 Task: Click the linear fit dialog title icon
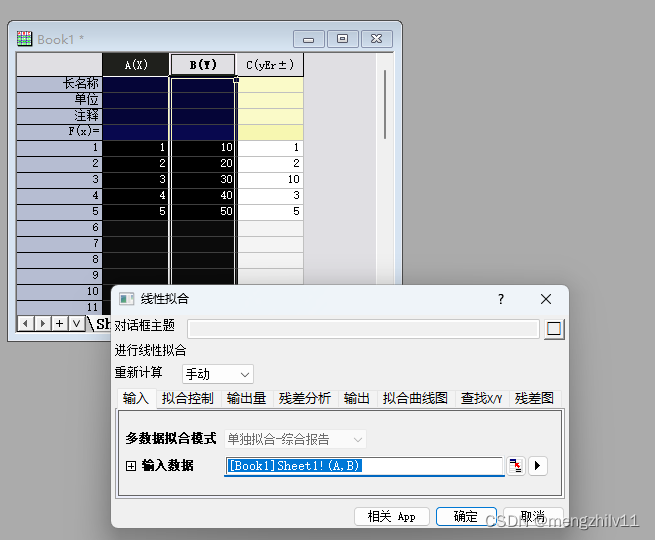tap(127, 299)
